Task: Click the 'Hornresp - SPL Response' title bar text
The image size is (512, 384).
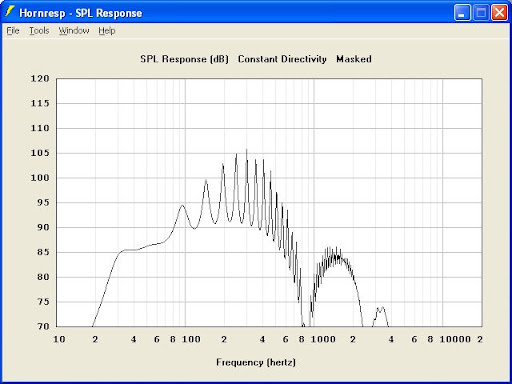Action: tap(81, 13)
